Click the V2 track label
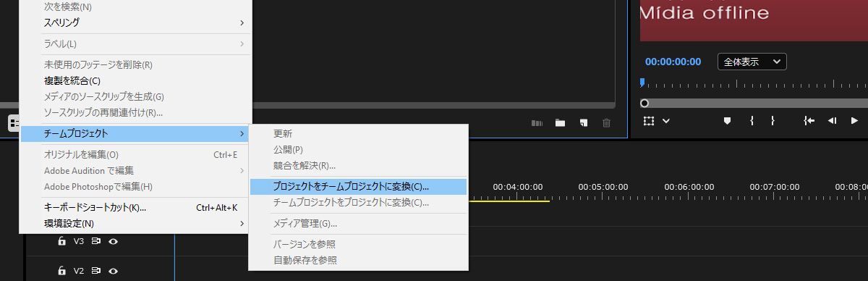This screenshot has height=281, width=868. pyautogui.click(x=79, y=271)
